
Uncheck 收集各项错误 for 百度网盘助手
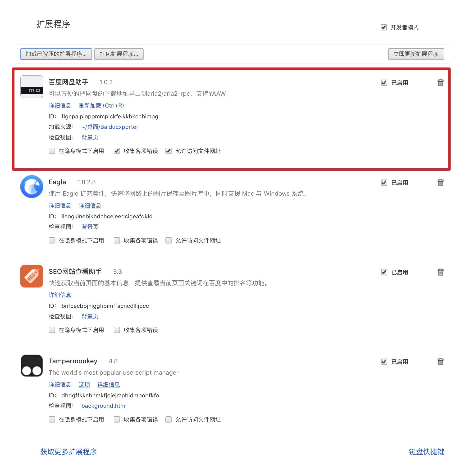click(x=117, y=151)
